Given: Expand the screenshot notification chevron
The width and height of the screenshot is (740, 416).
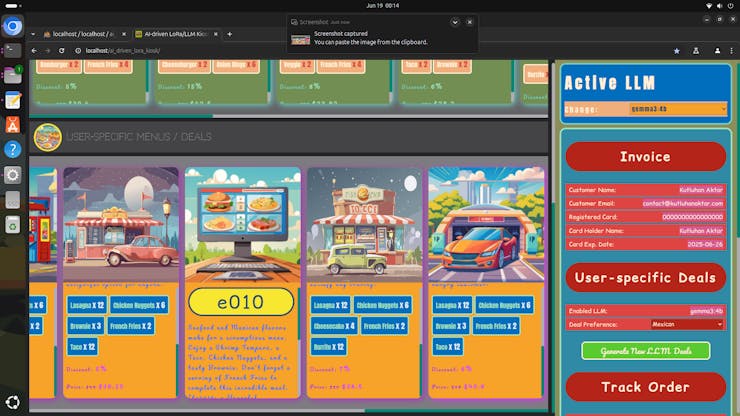Looking at the screenshot, I should click(455, 22).
